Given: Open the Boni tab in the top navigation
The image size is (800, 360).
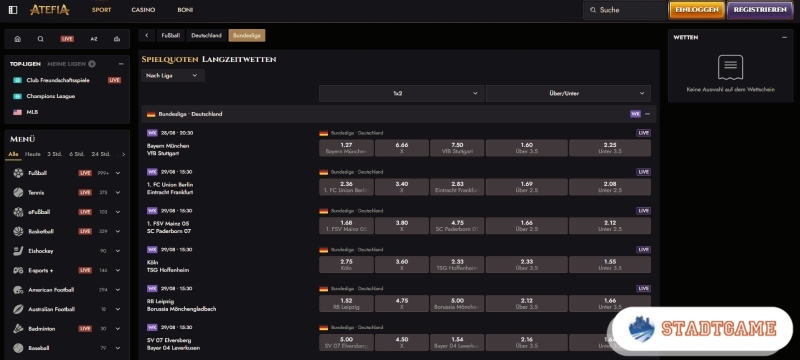Looking at the screenshot, I should pos(185,10).
